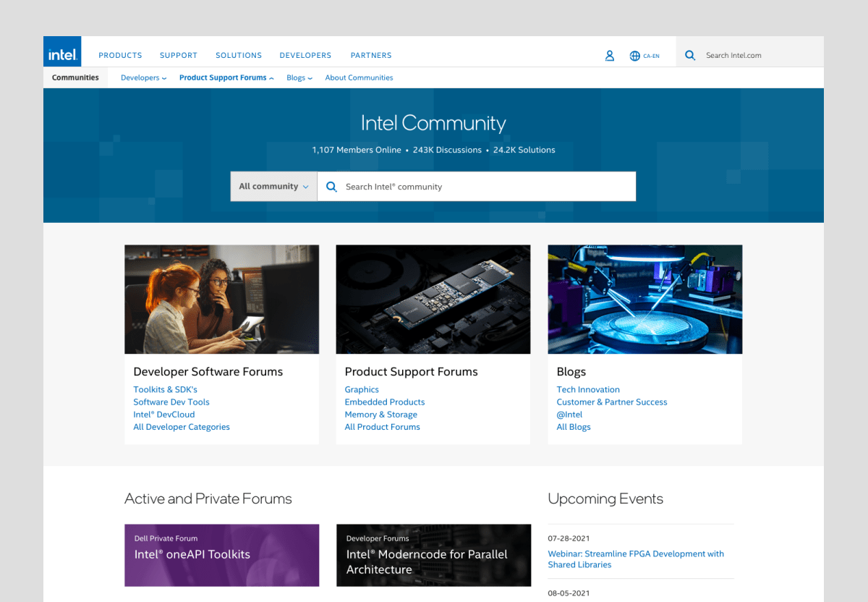The height and width of the screenshot is (602, 868).
Task: Click Product Support Forums card heading
Action: [411, 371]
